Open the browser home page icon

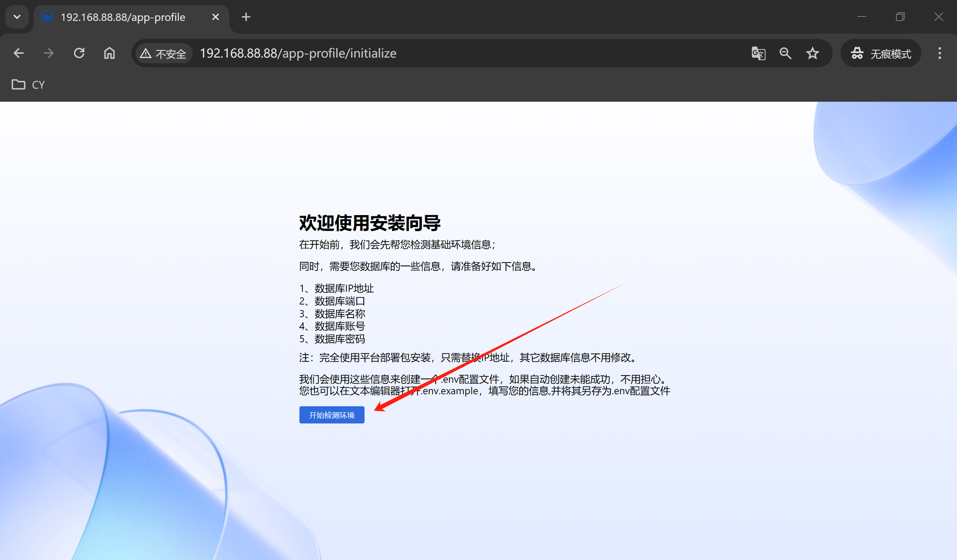click(109, 53)
